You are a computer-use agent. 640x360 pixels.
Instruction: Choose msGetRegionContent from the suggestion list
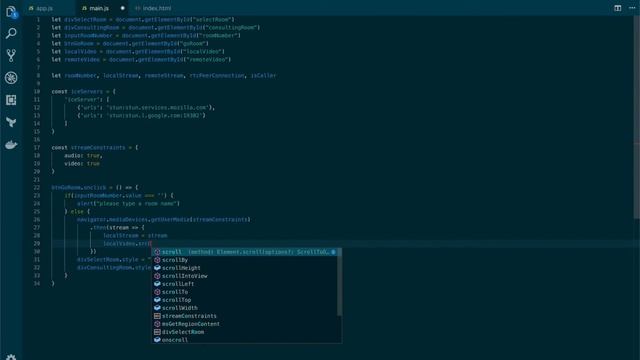(245, 324)
